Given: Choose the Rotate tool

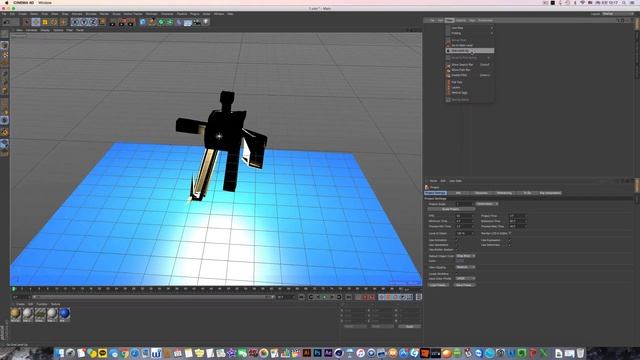Looking at the screenshot, I should (x=54, y=22).
